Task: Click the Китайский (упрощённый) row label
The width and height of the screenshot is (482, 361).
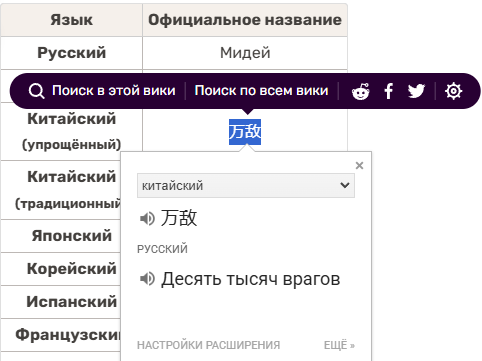Action: point(72,131)
